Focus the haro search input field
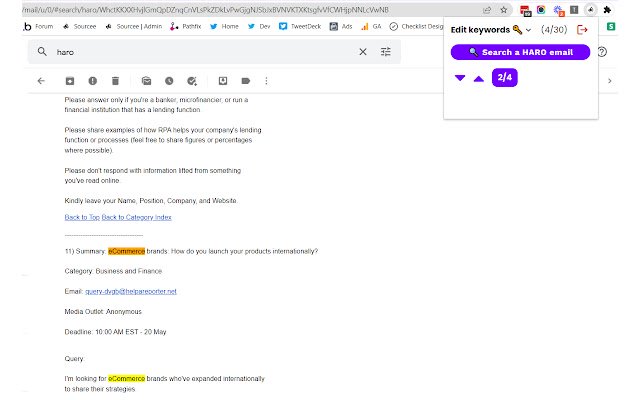Image resolution: width=640 pixels, height=400 pixels. [x=204, y=52]
